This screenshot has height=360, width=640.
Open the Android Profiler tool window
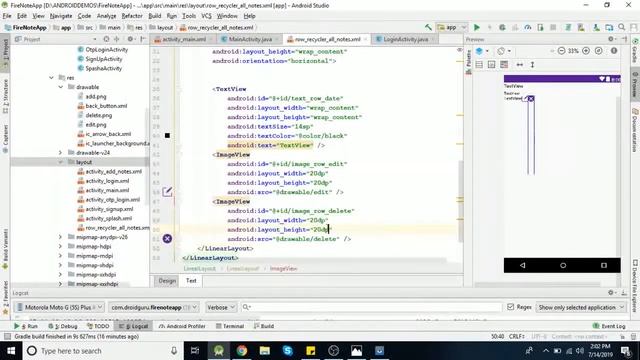point(182,326)
